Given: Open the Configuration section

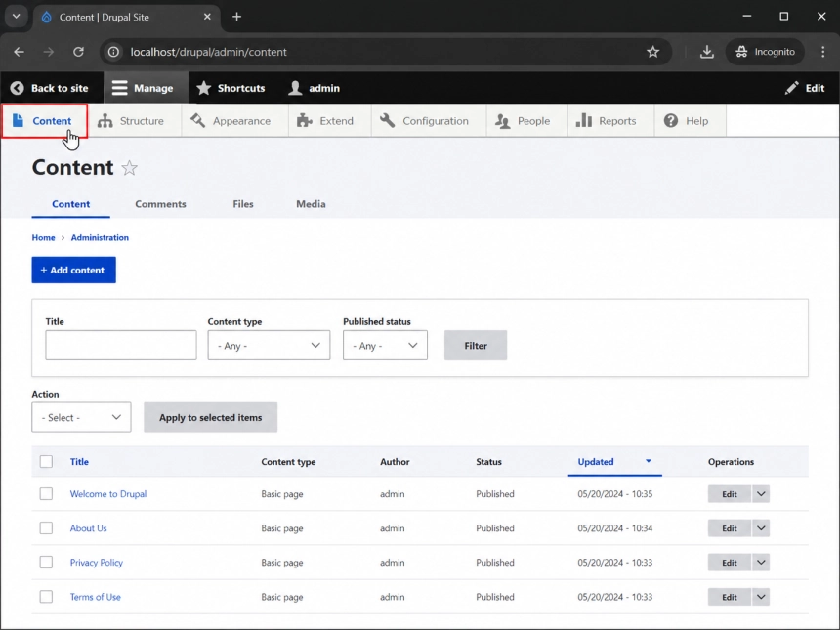Looking at the screenshot, I should 424,121.
